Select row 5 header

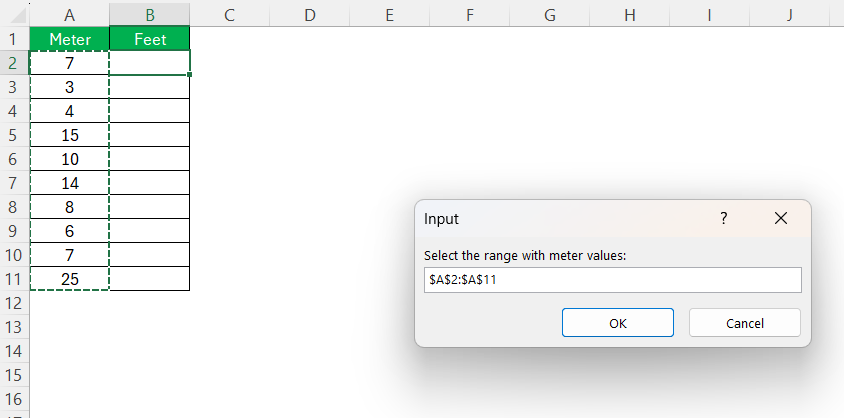click(15, 134)
